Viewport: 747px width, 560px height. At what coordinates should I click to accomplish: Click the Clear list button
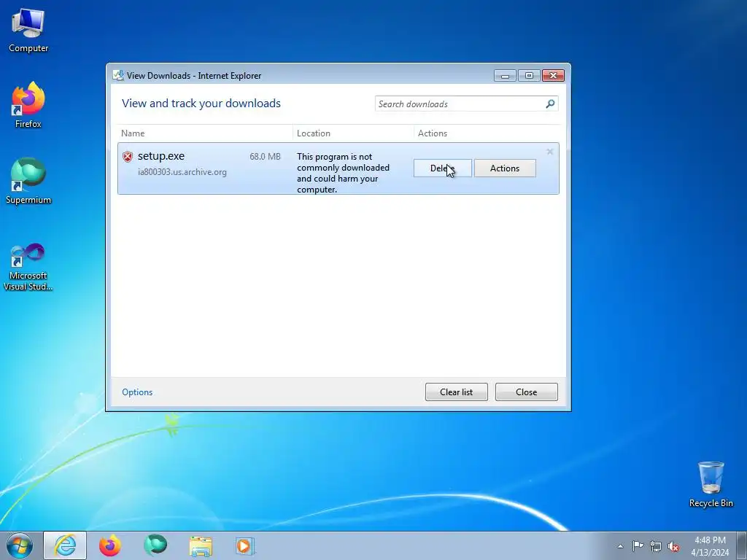tap(457, 392)
